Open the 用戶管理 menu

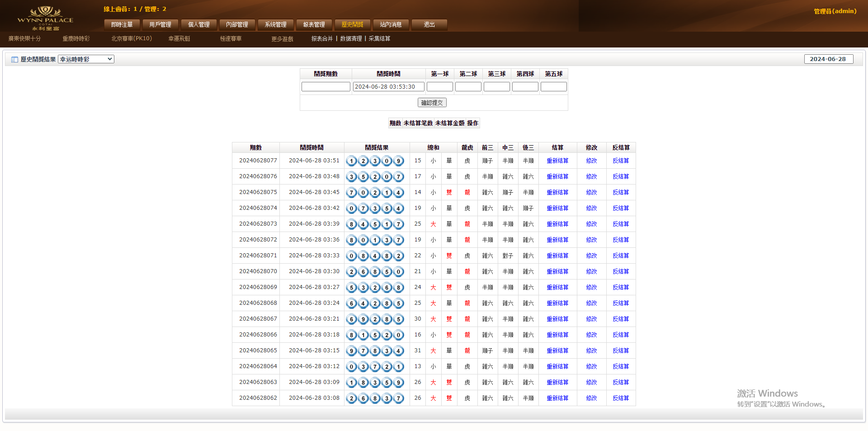pos(160,24)
